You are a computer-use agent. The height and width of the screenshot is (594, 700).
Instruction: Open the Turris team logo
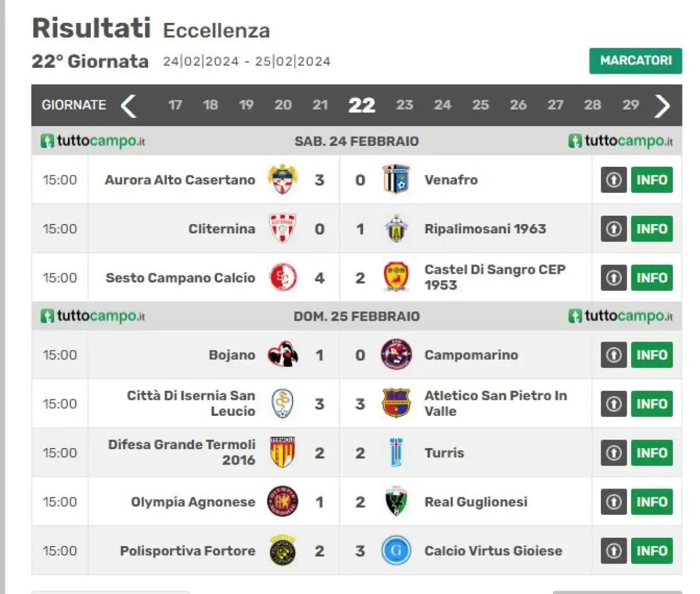pos(396,452)
